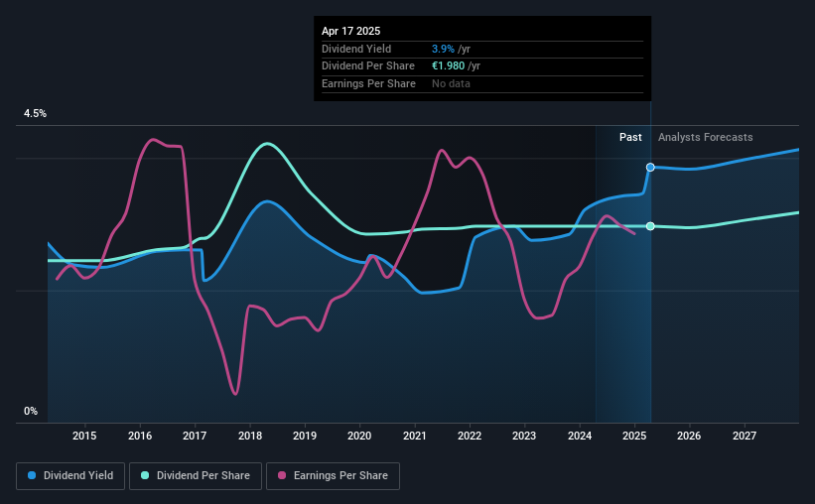815x504 pixels.
Task: Click the 2024 x-axis label
Action: (x=580, y=436)
